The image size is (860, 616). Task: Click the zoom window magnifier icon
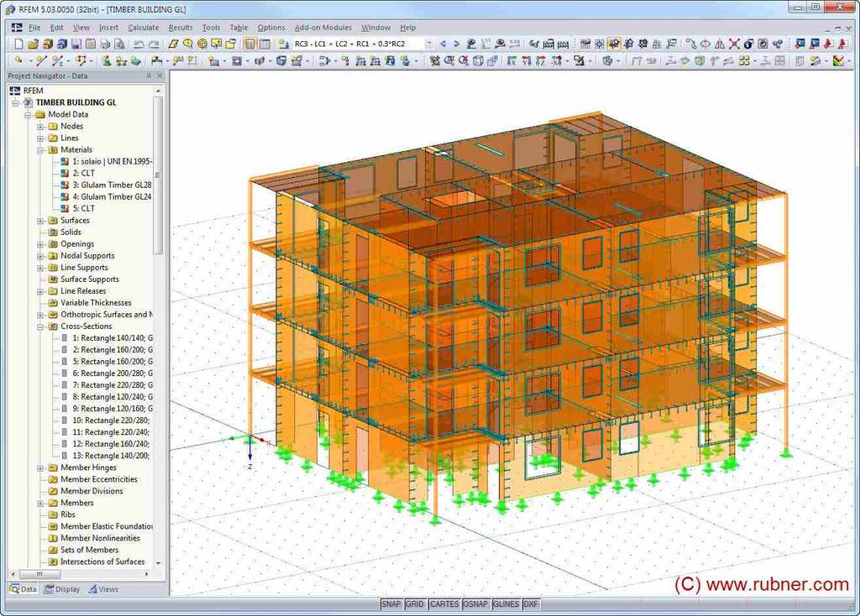[449, 61]
